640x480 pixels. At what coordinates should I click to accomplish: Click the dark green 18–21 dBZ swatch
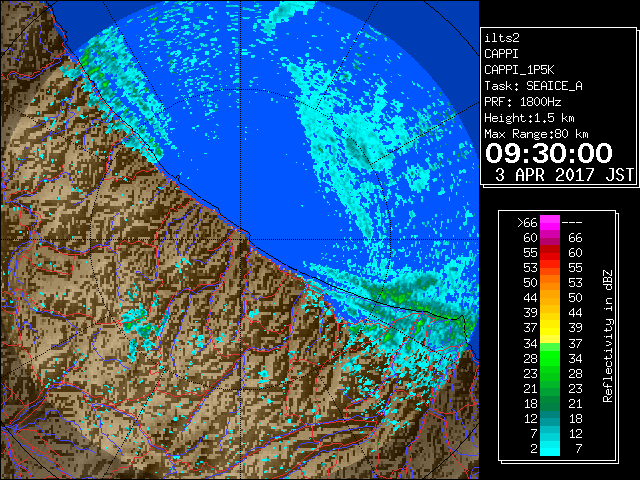point(550,403)
